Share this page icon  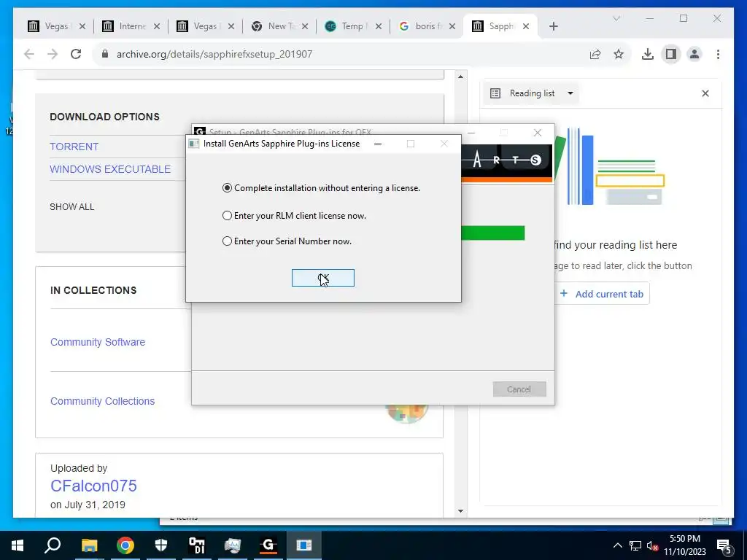[x=595, y=54]
